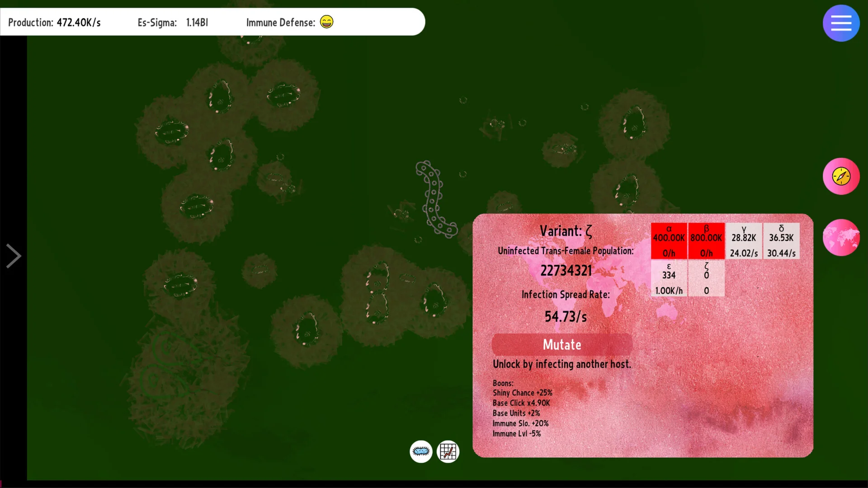Open the world map button
The width and height of the screenshot is (868, 488).
click(841, 238)
